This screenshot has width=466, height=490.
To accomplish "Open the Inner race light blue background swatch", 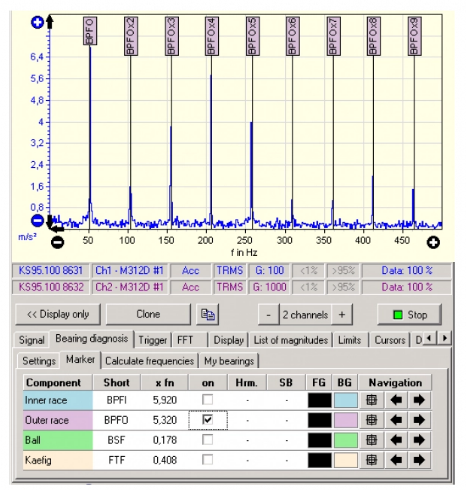I will [x=346, y=400].
